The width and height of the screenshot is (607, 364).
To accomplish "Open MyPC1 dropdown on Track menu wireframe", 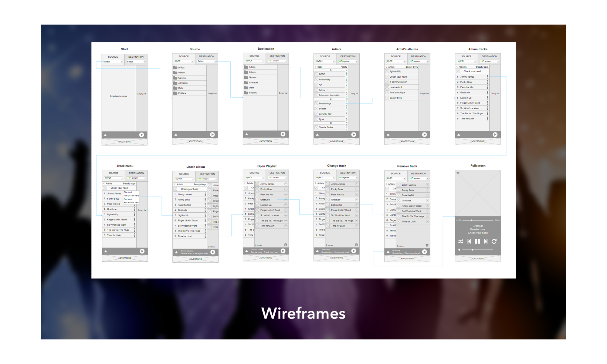I will [x=114, y=178].
